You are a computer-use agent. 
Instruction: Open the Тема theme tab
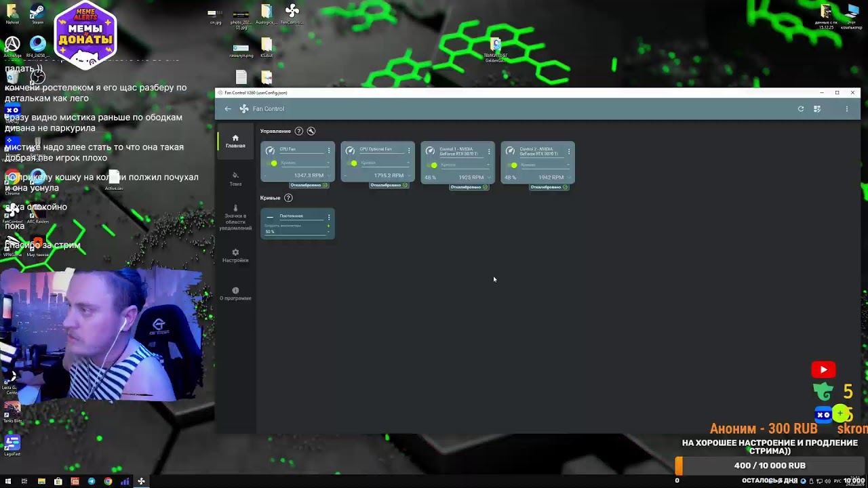click(235, 179)
